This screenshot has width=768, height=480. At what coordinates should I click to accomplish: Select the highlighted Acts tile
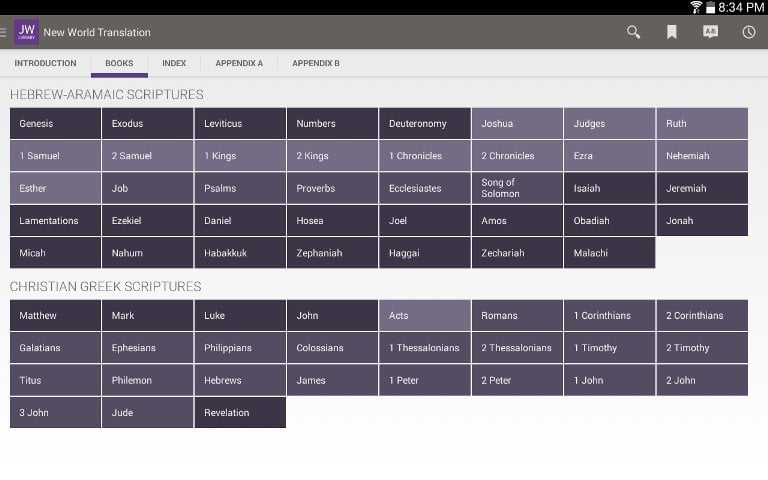click(424, 316)
